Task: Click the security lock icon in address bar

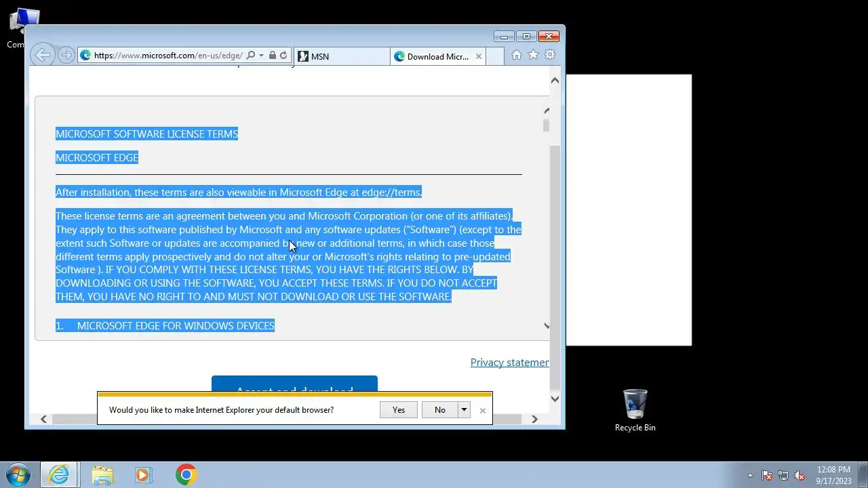Action: tap(272, 56)
